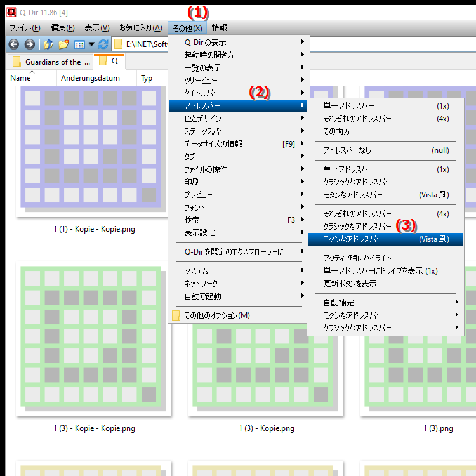This screenshot has width=476, height=476.
Task: Select thumbnail 1 (3) - Kopie - Kopie.png
Action: click(x=93, y=339)
